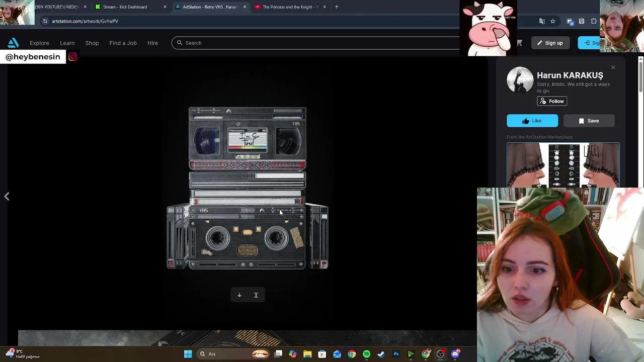Open Harun KARAKUŞ's profile name link

[x=570, y=75]
